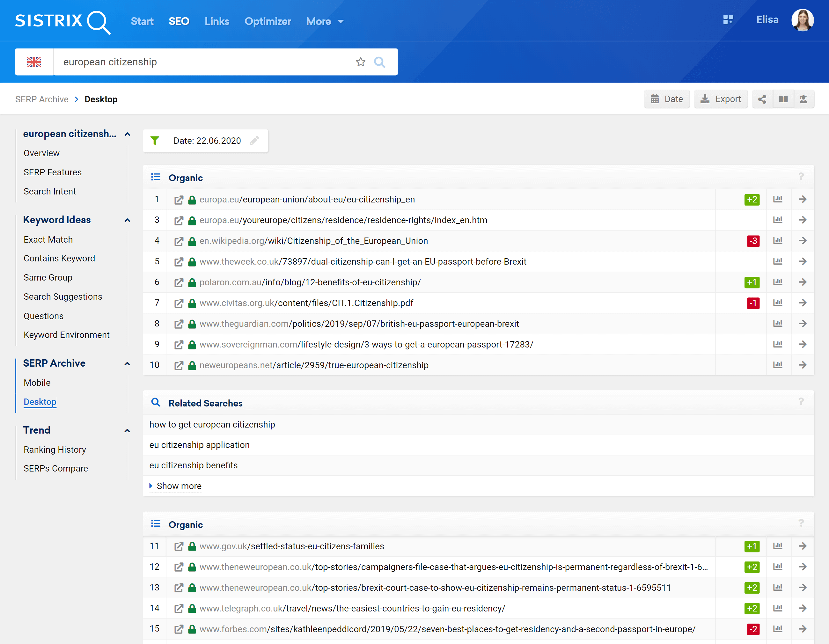Click help icon in second Organic box
The width and height of the screenshot is (829, 644).
[801, 523]
